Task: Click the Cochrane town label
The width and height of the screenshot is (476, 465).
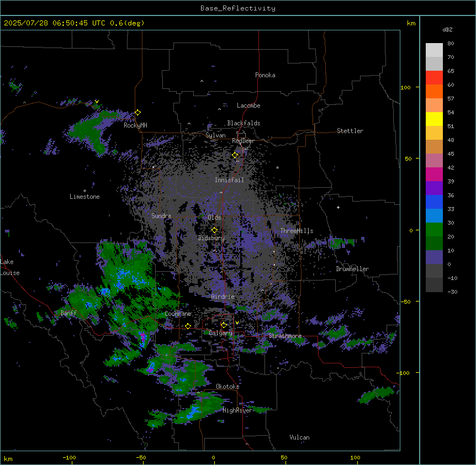Action: (178, 314)
